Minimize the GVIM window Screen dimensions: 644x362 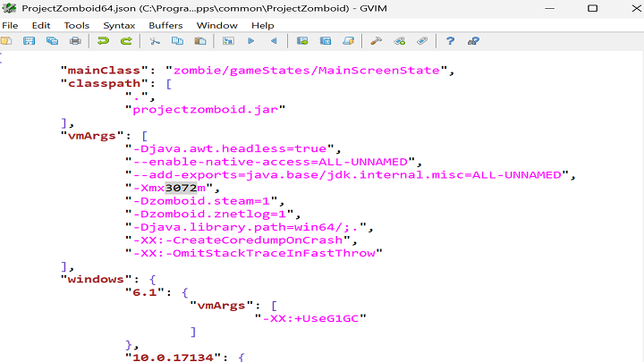point(549,8)
